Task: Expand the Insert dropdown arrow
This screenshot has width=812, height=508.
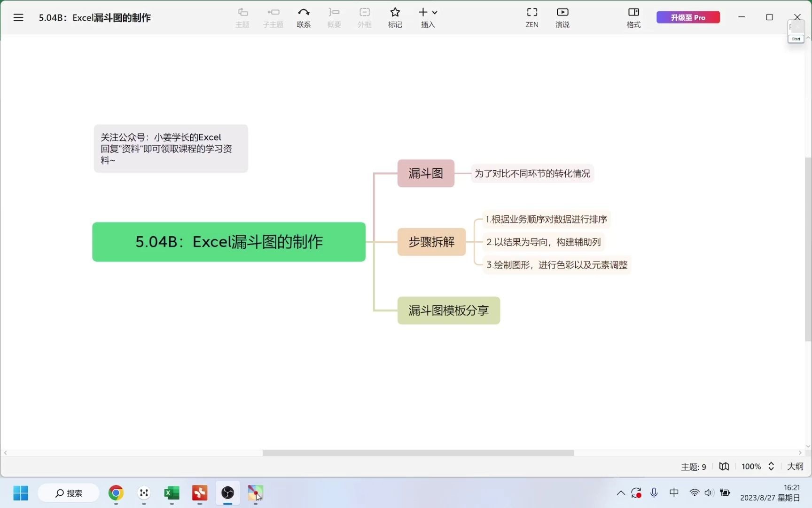Action: click(435, 13)
